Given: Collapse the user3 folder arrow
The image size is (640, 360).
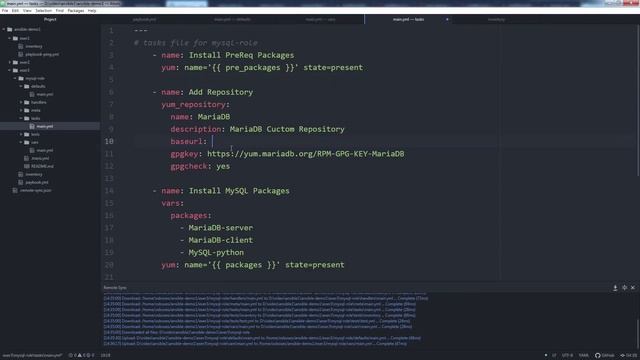Looking at the screenshot, I should (10, 70).
